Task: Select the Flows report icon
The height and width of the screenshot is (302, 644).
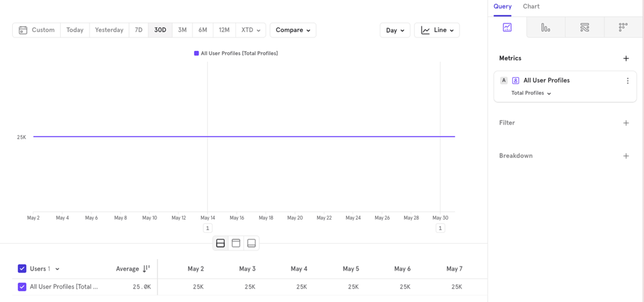Action: coord(584,27)
